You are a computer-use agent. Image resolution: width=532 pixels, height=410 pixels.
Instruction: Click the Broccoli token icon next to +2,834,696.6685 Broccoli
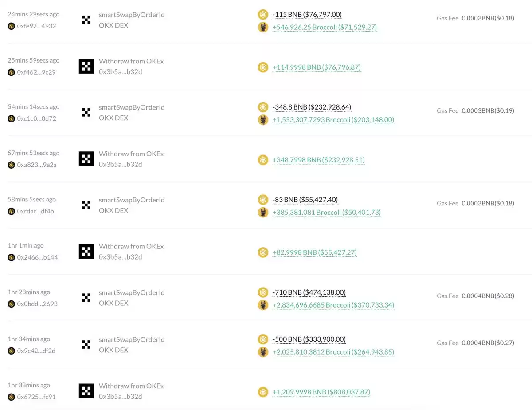pyautogui.click(x=263, y=305)
